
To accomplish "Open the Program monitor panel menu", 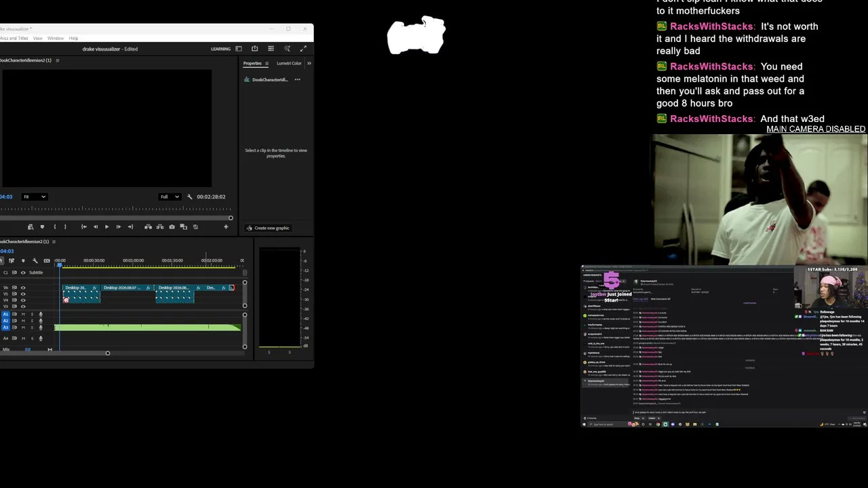I will 57,60.
